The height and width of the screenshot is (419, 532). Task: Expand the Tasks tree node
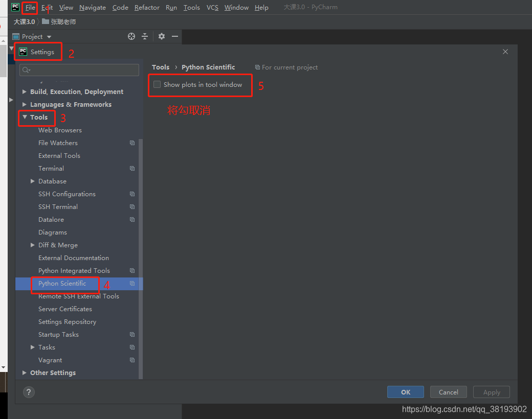(x=33, y=347)
